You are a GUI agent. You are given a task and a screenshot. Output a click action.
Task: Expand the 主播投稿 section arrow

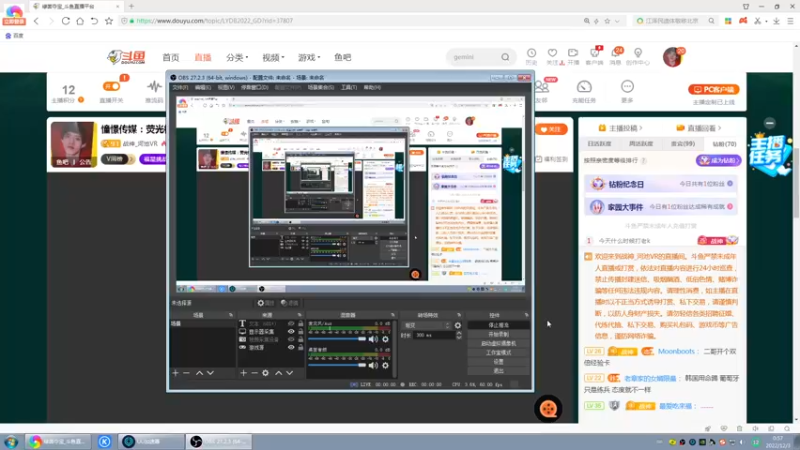coord(641,128)
